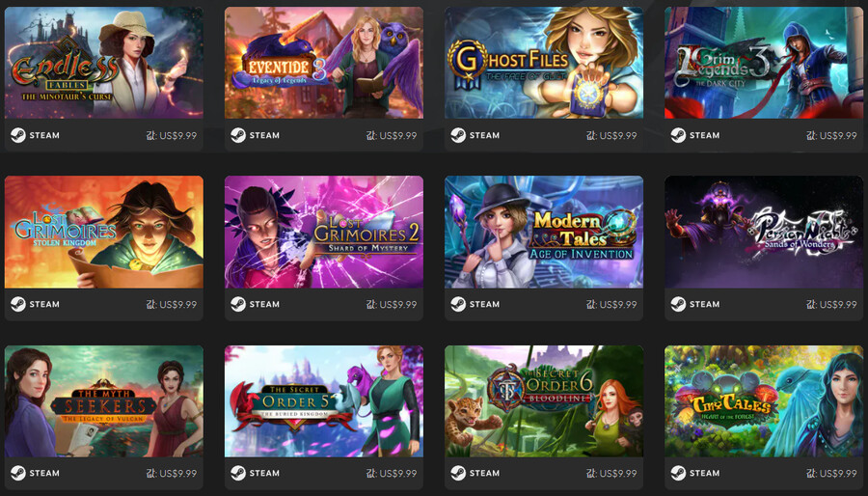
Task: Click the US$9.99 price under Lost Grimoires 2
Action: tap(398, 305)
